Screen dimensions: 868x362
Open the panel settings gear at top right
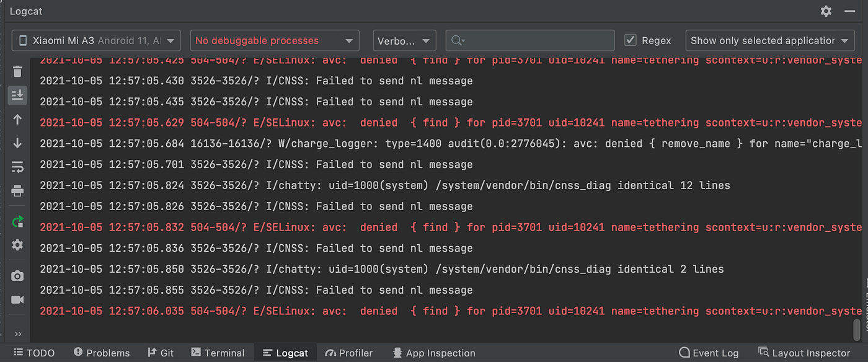pyautogui.click(x=826, y=11)
